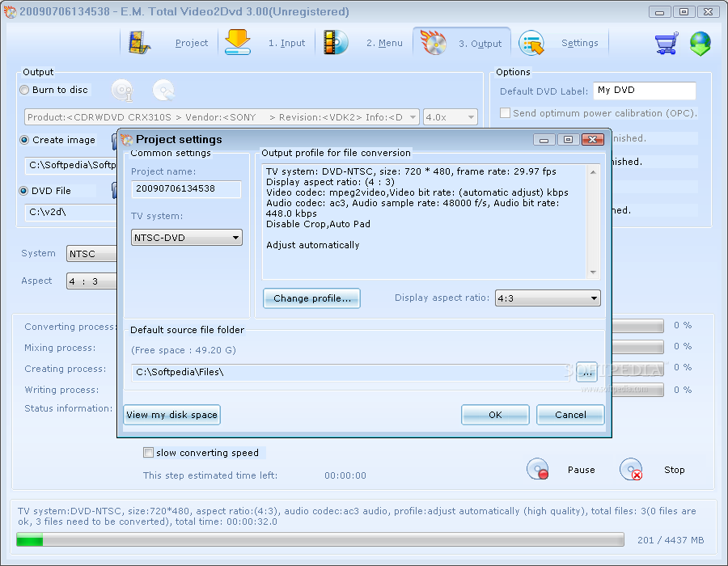Image resolution: width=728 pixels, height=566 pixels.
Task: Open the Aspect 4 : 3 dropdown in main window
Action: pos(92,281)
